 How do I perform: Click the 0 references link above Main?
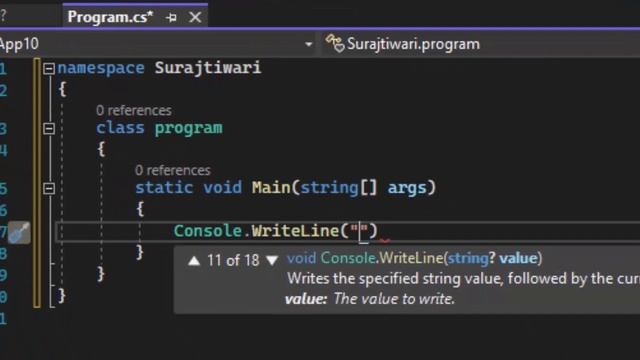pos(173,170)
